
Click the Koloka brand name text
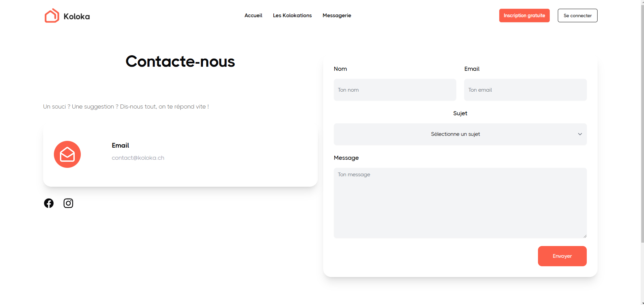point(77,17)
